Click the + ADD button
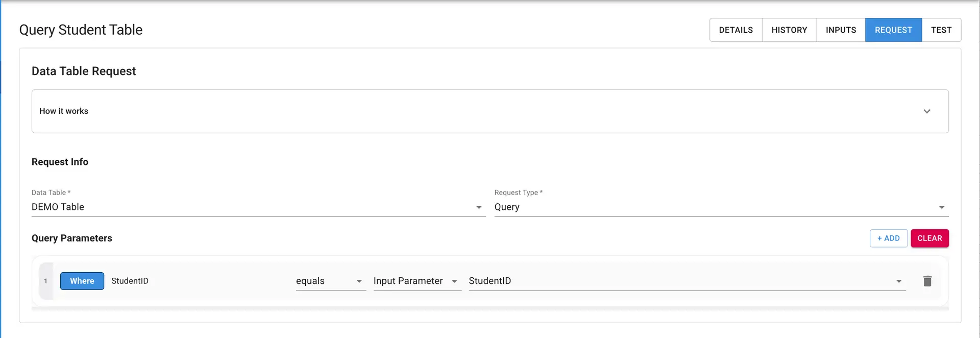 click(x=888, y=238)
